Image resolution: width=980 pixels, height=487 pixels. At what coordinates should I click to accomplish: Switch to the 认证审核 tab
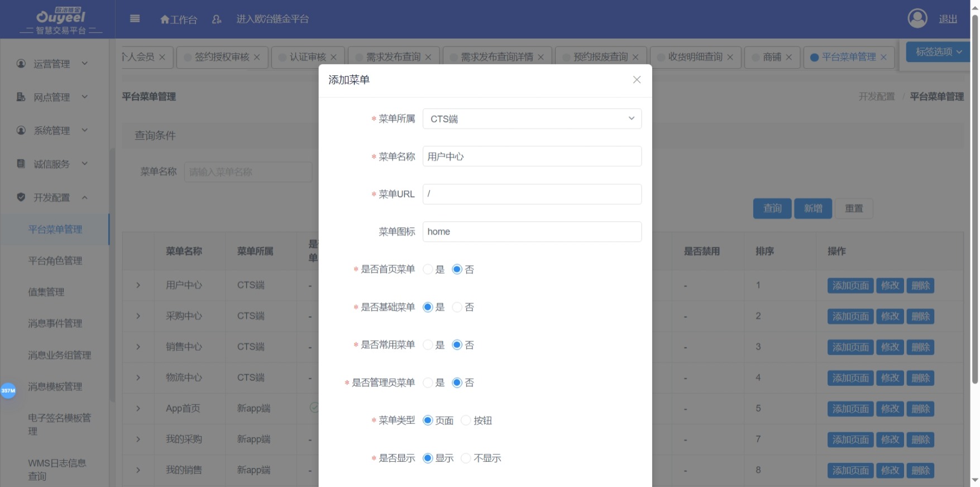coord(308,57)
